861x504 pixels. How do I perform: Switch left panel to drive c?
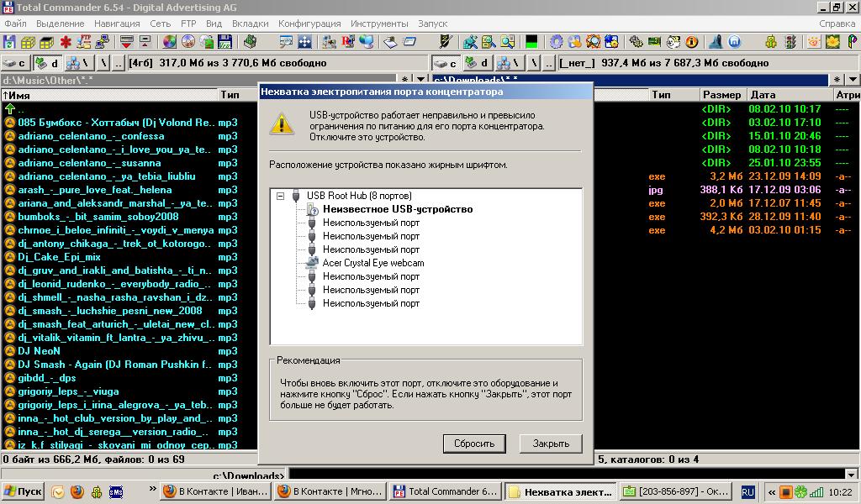click(x=15, y=63)
